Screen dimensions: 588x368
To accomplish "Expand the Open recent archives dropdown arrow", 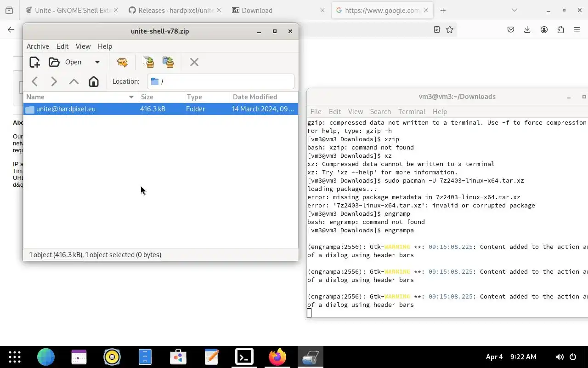I will coord(97,62).
